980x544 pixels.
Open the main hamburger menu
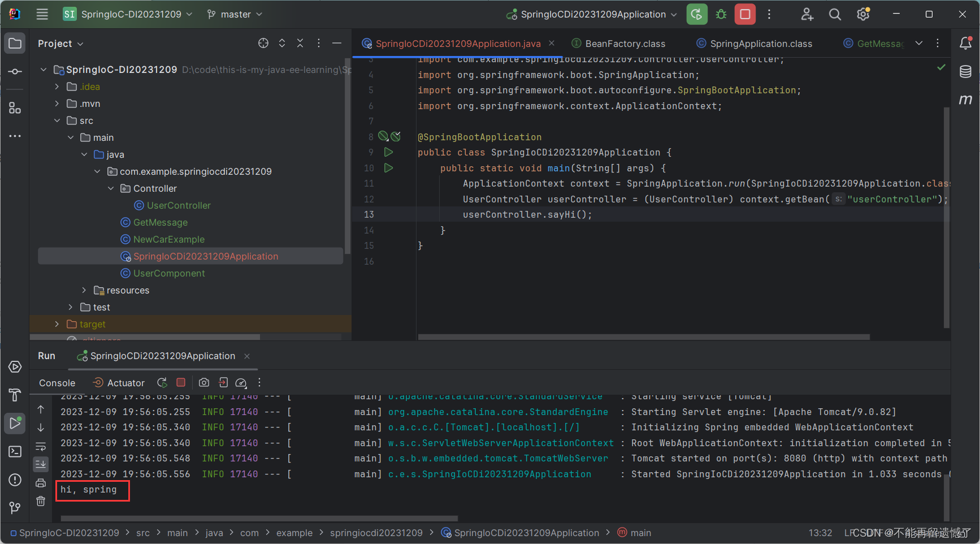pyautogui.click(x=42, y=14)
